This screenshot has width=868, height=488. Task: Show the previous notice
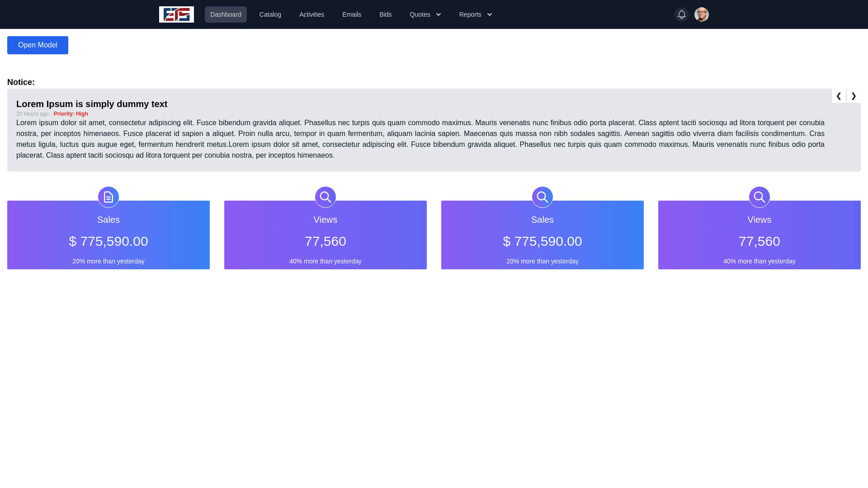pos(839,96)
